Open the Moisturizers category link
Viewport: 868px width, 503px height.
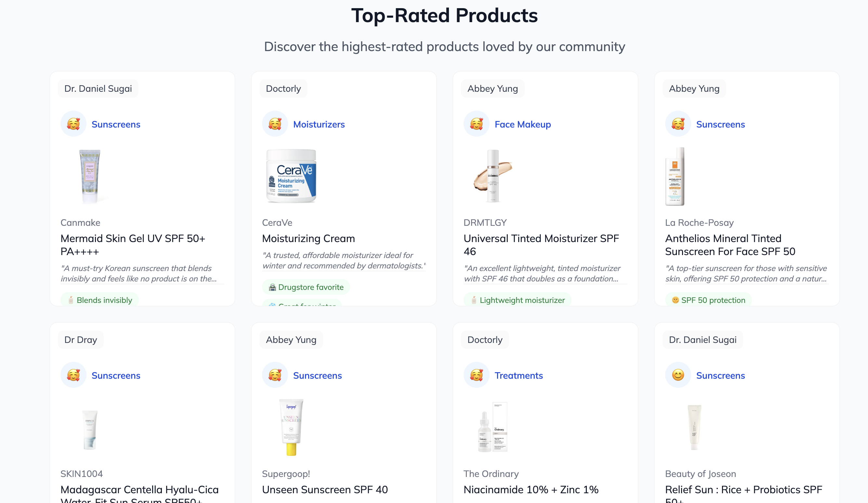tap(319, 125)
